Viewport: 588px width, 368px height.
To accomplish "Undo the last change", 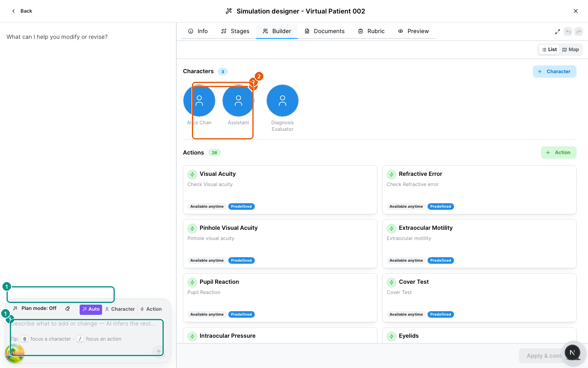I will pos(568,31).
